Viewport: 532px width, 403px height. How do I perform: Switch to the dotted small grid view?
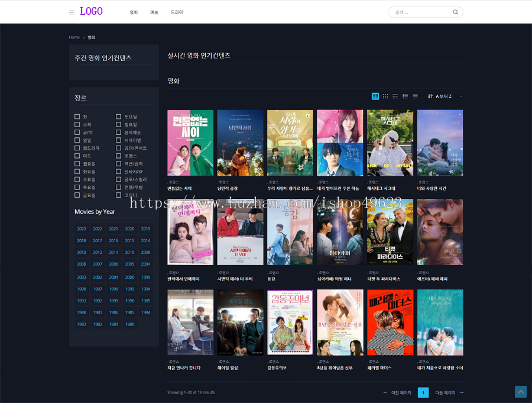coord(385,96)
